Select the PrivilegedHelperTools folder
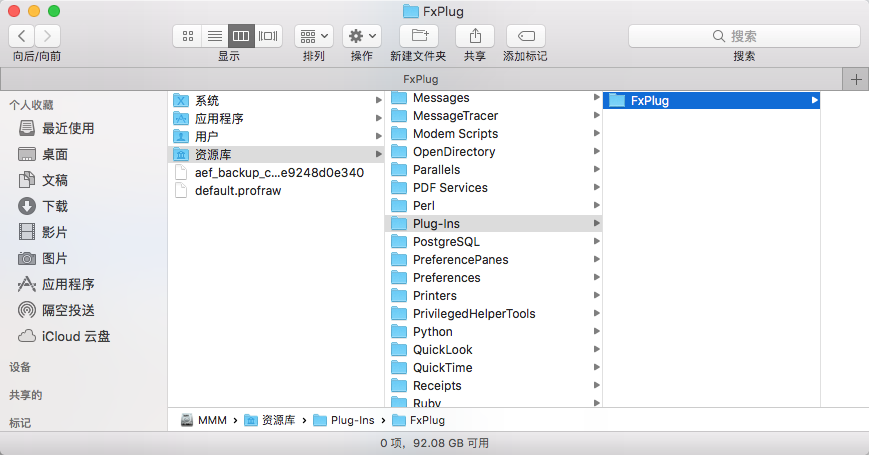The image size is (869, 455). [493, 314]
